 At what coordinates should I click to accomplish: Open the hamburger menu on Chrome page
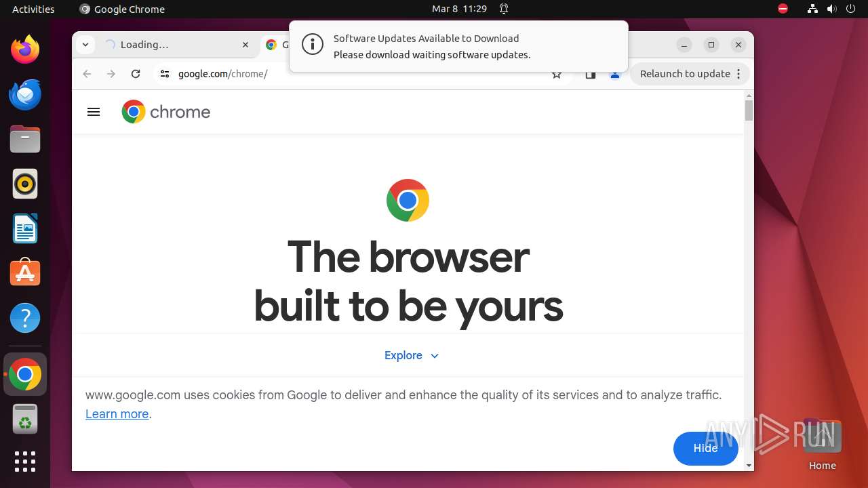point(94,112)
